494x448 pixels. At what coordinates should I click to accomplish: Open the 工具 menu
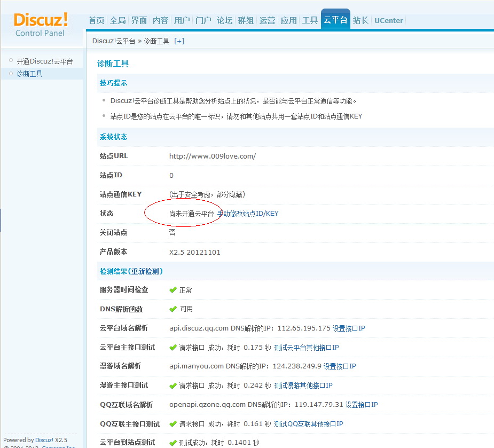(310, 20)
